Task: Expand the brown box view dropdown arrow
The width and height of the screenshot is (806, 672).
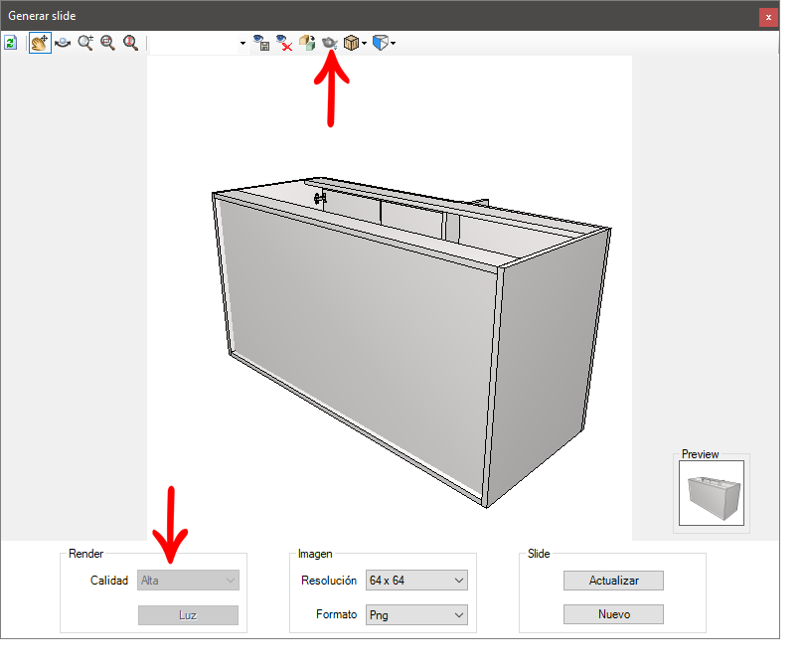Action: (365, 44)
